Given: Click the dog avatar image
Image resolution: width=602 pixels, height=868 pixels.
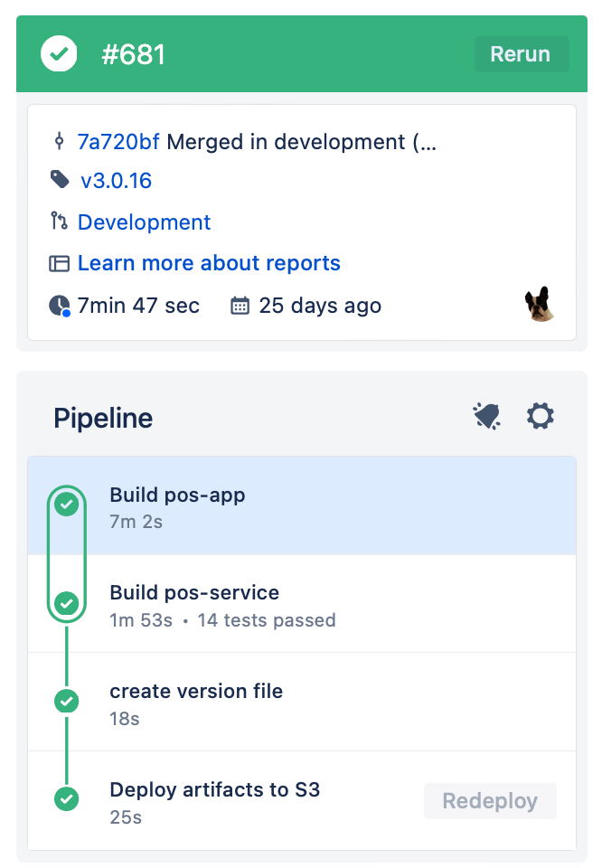Looking at the screenshot, I should click(x=540, y=304).
